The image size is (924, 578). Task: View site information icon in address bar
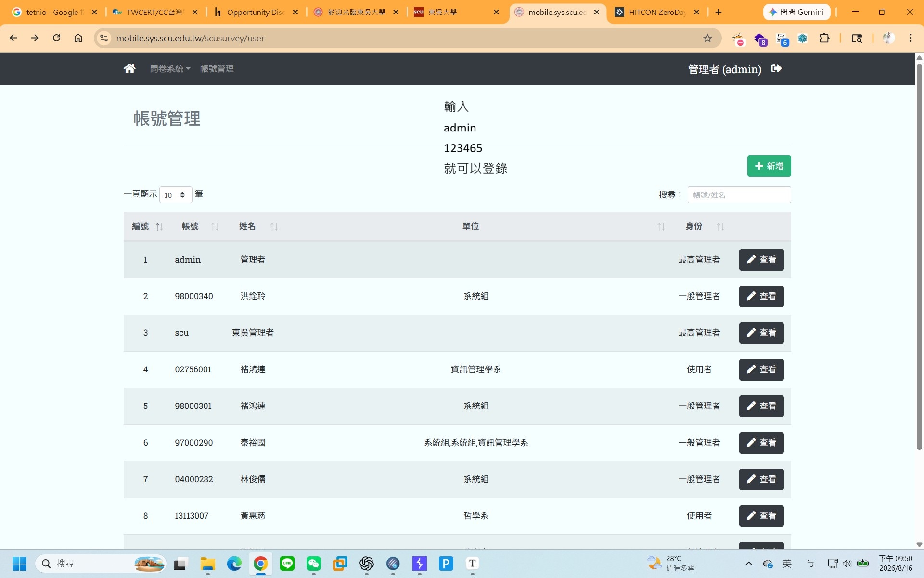coord(103,38)
